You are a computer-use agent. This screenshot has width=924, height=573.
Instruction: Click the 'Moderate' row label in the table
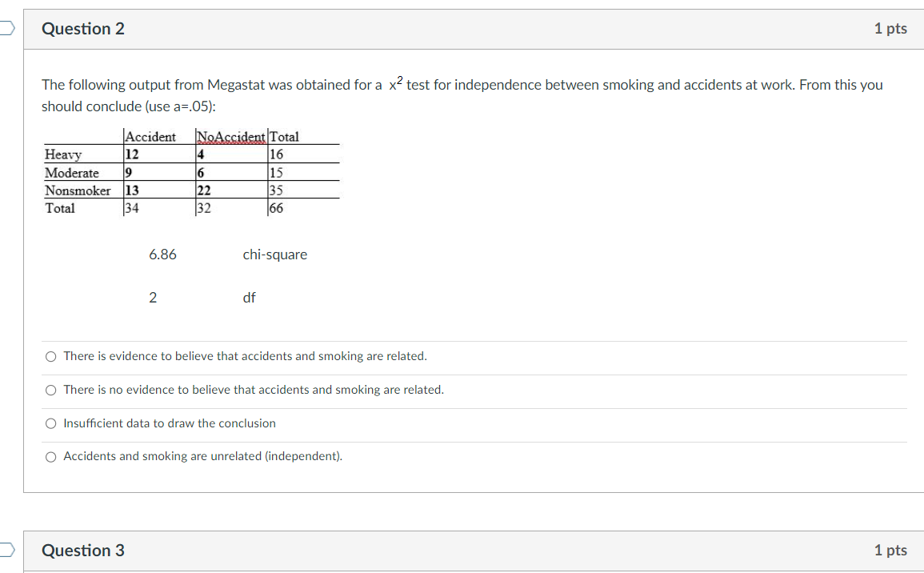pos(74,172)
